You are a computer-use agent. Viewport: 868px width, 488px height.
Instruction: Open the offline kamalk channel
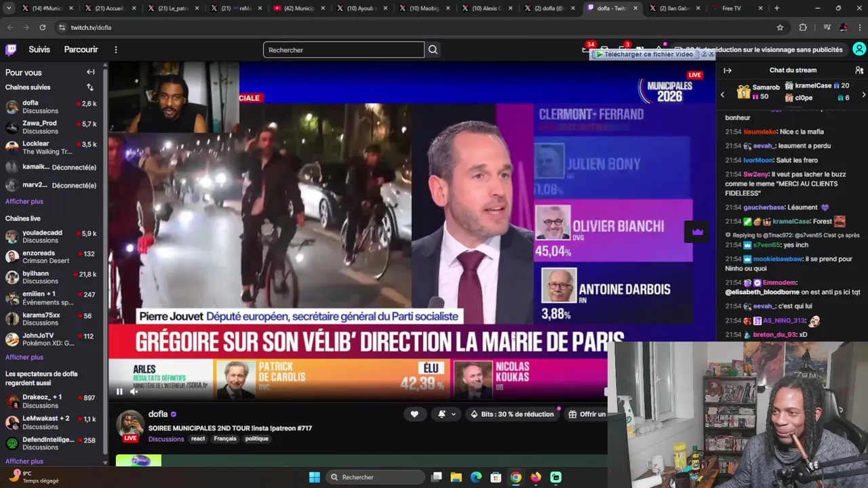[x=52, y=167]
